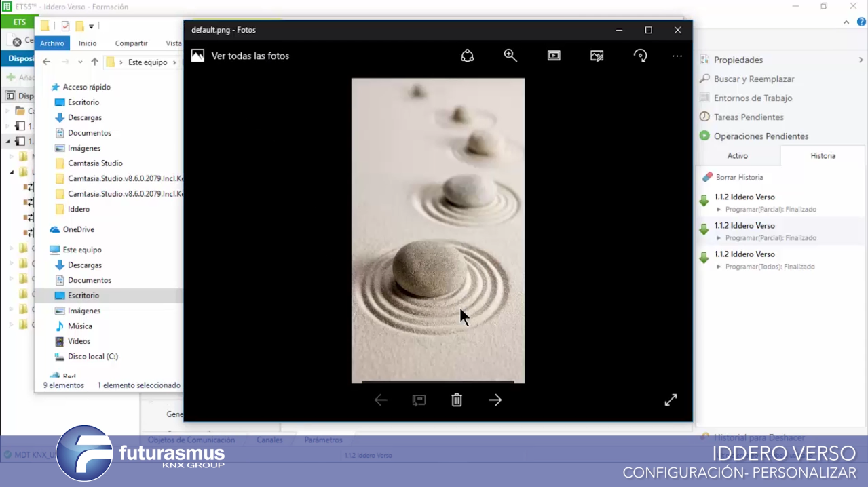Enter fullscreen using the diagonal arrows icon

click(671, 400)
